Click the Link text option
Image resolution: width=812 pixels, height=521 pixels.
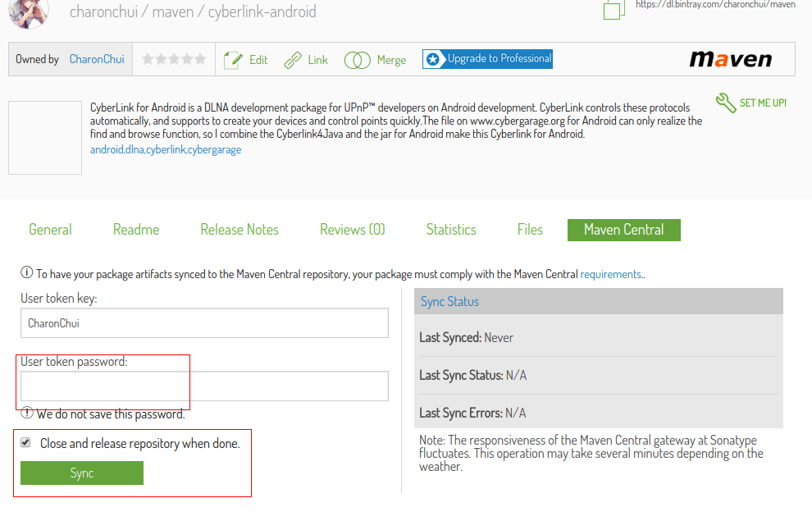point(317,60)
